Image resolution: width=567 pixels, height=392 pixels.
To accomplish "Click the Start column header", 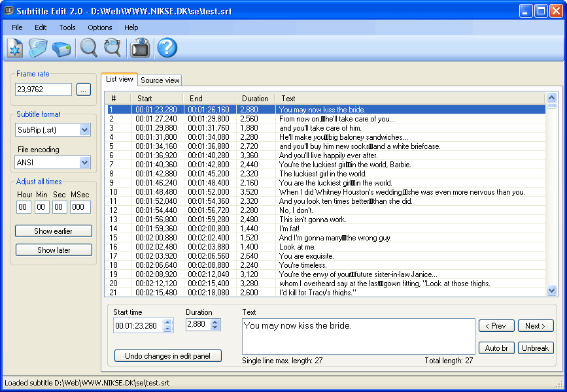I will point(158,99).
